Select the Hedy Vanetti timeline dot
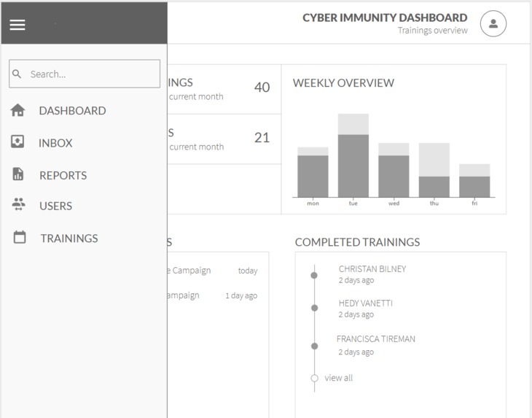532x418 pixels. click(315, 308)
